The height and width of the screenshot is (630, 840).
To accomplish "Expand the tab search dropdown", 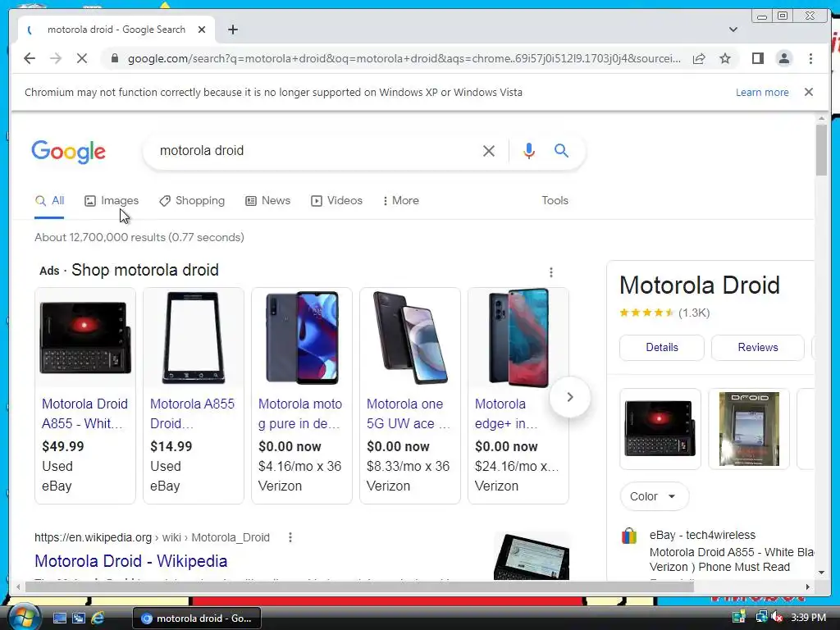I will point(733,30).
